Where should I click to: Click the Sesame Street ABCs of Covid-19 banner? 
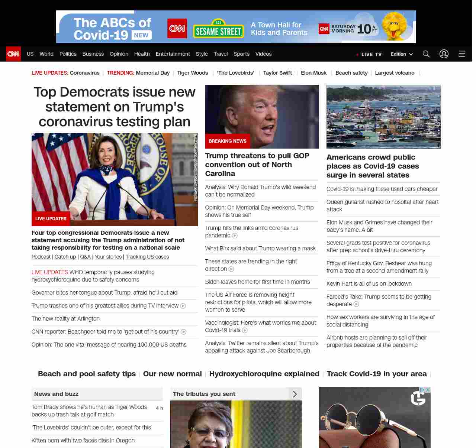(236, 27)
